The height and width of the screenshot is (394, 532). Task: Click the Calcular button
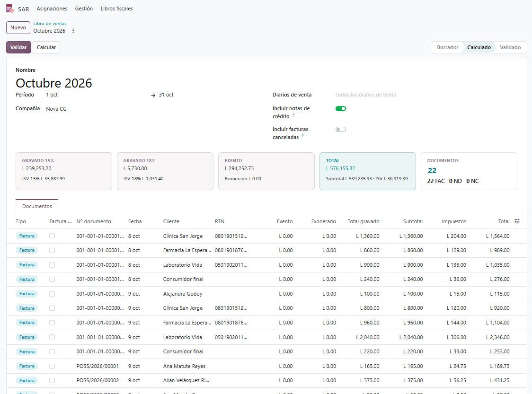coord(46,47)
